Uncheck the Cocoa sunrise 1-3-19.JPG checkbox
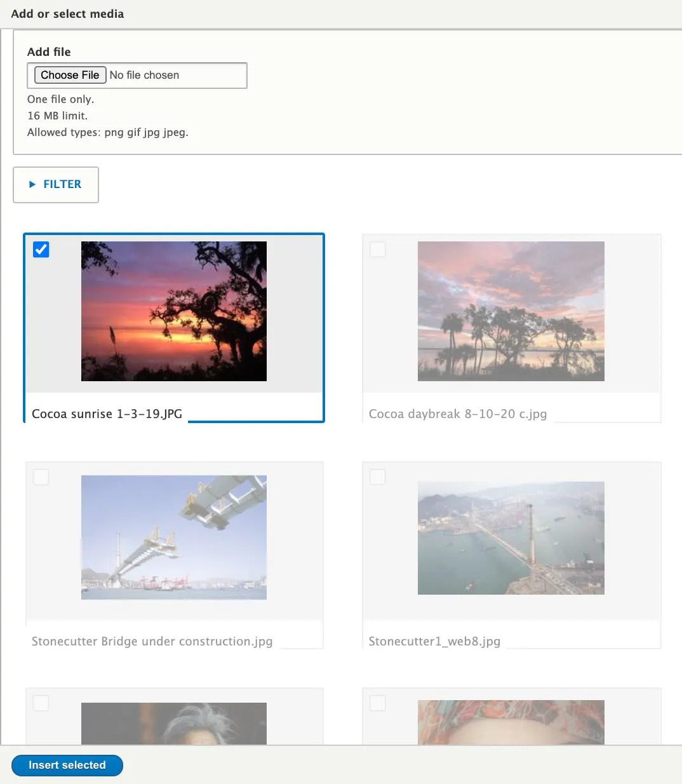This screenshot has height=784, width=682. tap(41, 250)
